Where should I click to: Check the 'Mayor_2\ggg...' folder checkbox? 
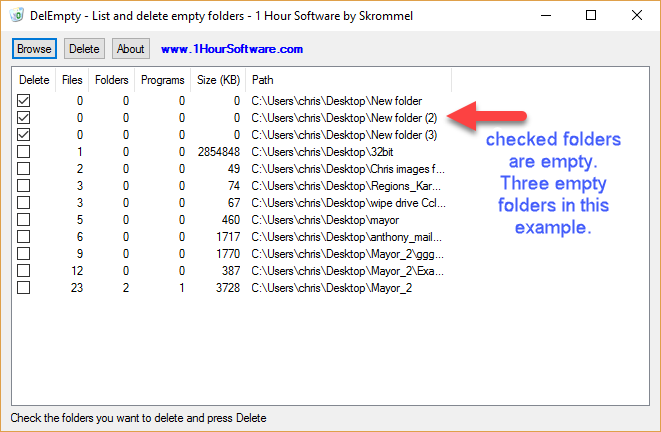(x=24, y=254)
